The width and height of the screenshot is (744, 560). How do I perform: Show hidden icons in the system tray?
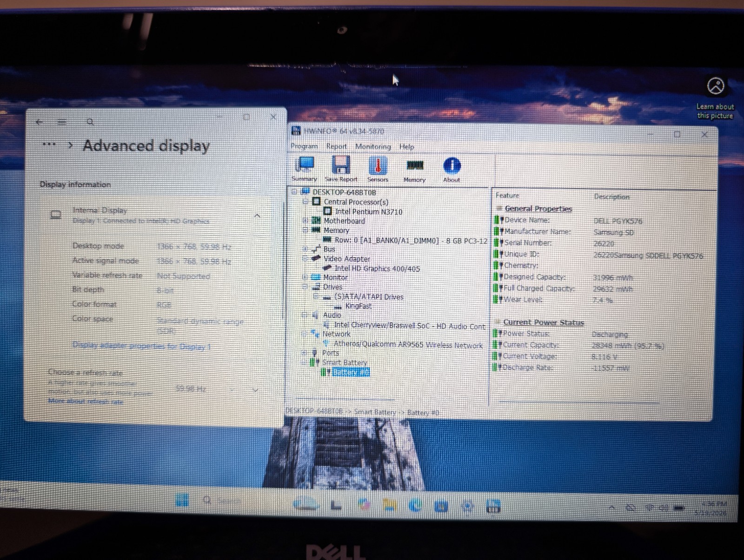pyautogui.click(x=612, y=507)
